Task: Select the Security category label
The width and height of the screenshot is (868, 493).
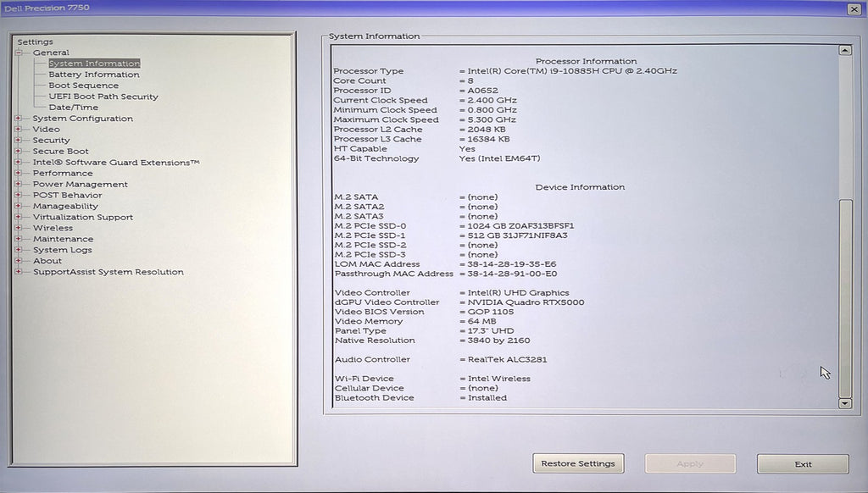Action: tap(51, 140)
